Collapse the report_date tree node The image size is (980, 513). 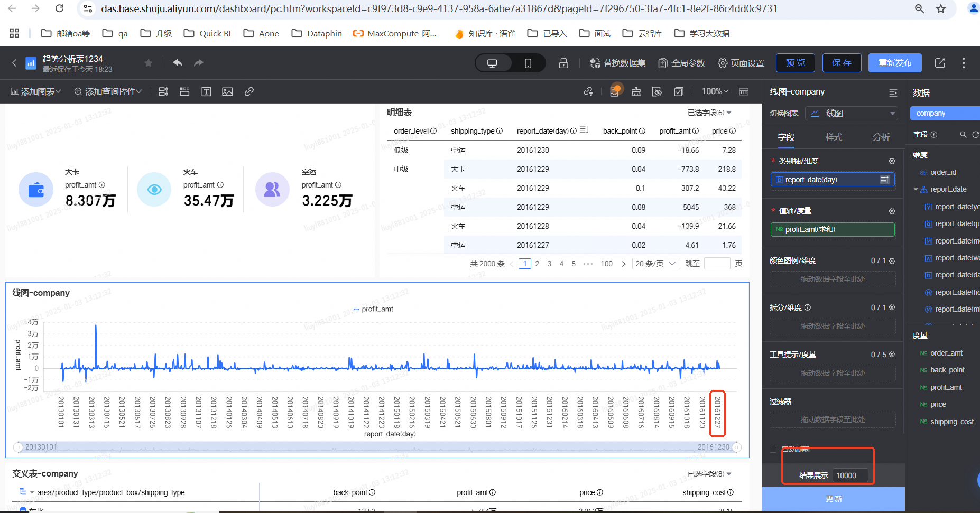point(916,190)
